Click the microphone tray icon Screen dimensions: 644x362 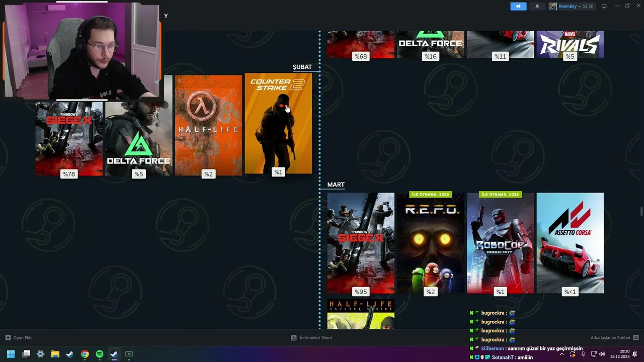[x=583, y=354]
